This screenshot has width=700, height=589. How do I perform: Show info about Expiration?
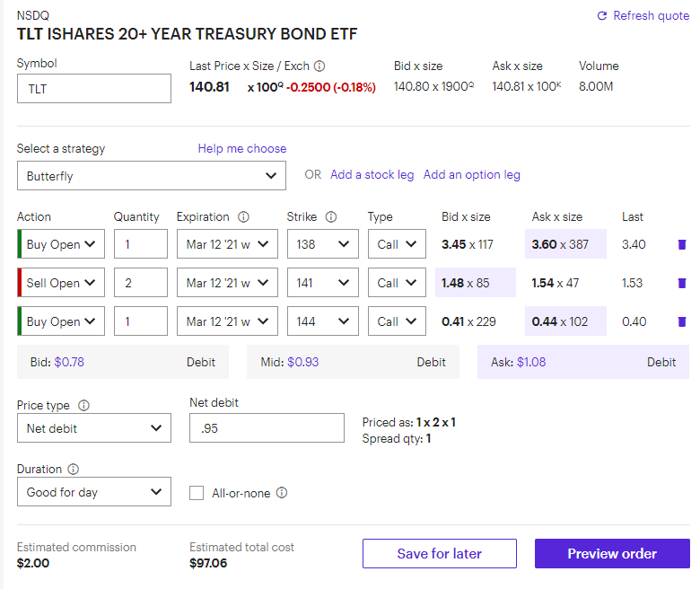pos(243,217)
